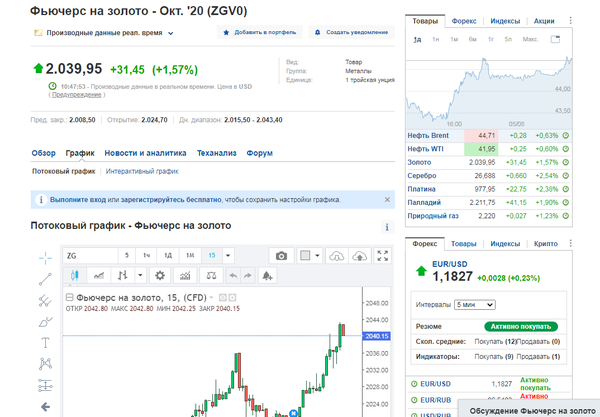Open more chart styles dropdown arrow
Screen dimensions: 600x417
pos(140,275)
